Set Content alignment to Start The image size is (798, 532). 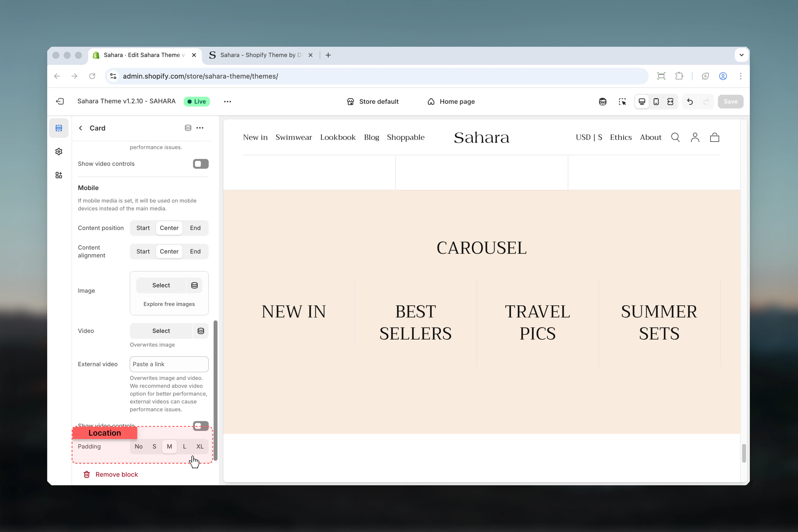(143, 251)
